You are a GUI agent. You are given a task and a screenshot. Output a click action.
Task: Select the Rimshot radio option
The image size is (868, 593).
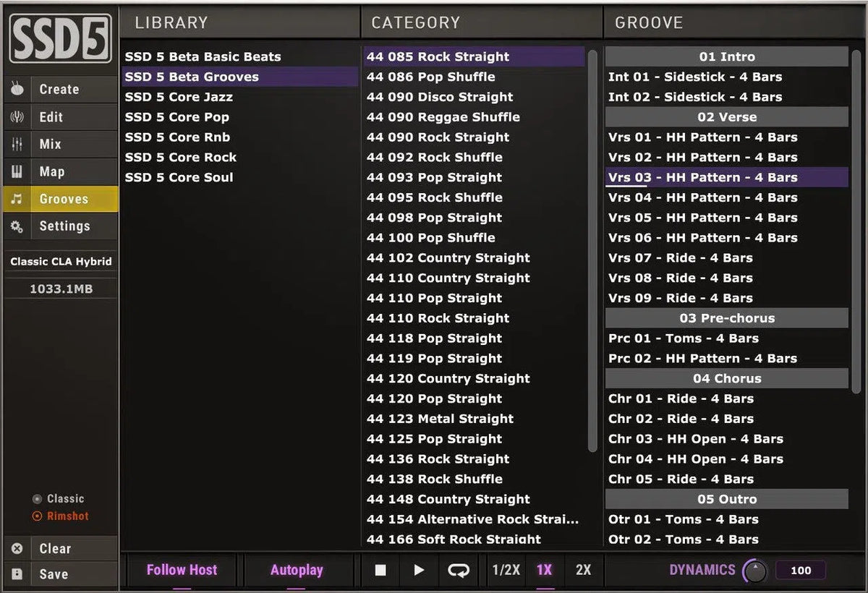point(38,516)
